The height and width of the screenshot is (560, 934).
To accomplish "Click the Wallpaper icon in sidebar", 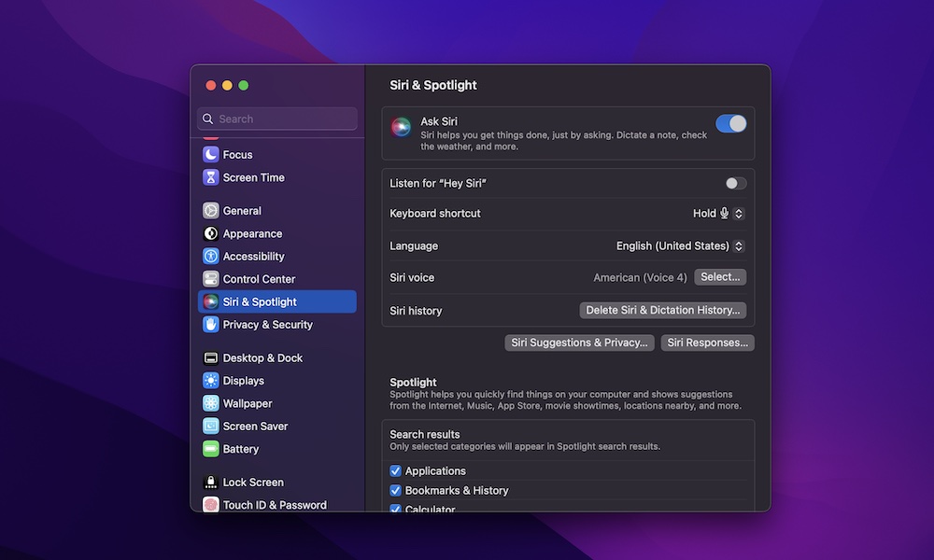I will pos(210,403).
